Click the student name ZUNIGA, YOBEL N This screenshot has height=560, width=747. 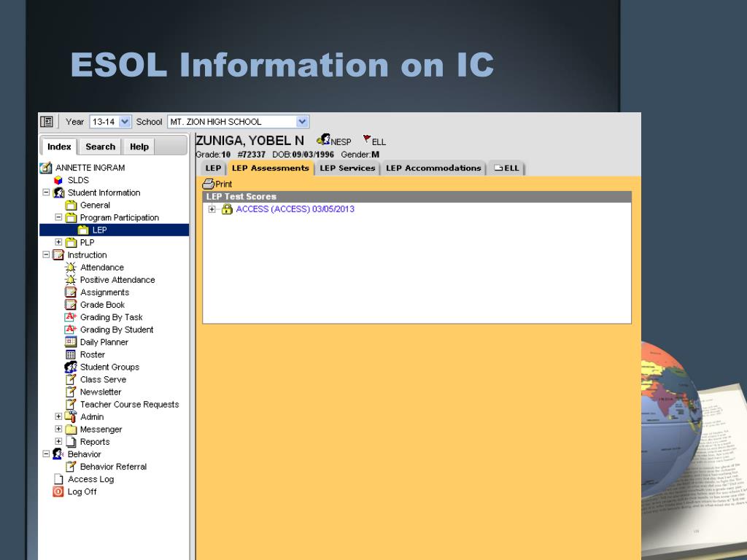tap(249, 141)
